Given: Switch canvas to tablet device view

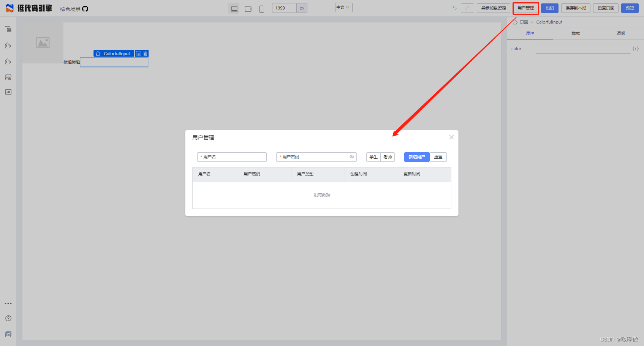Looking at the screenshot, I should [x=248, y=9].
